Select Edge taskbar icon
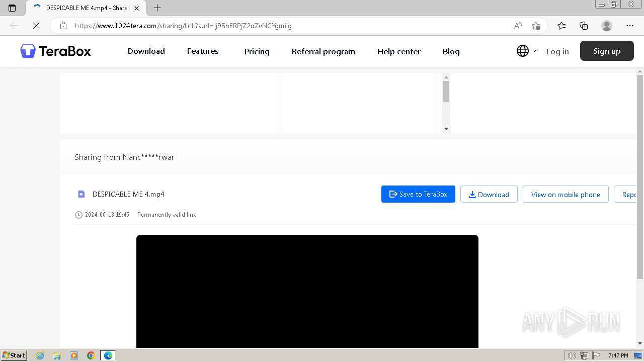Viewport: 644px width, 362px height. [108, 355]
